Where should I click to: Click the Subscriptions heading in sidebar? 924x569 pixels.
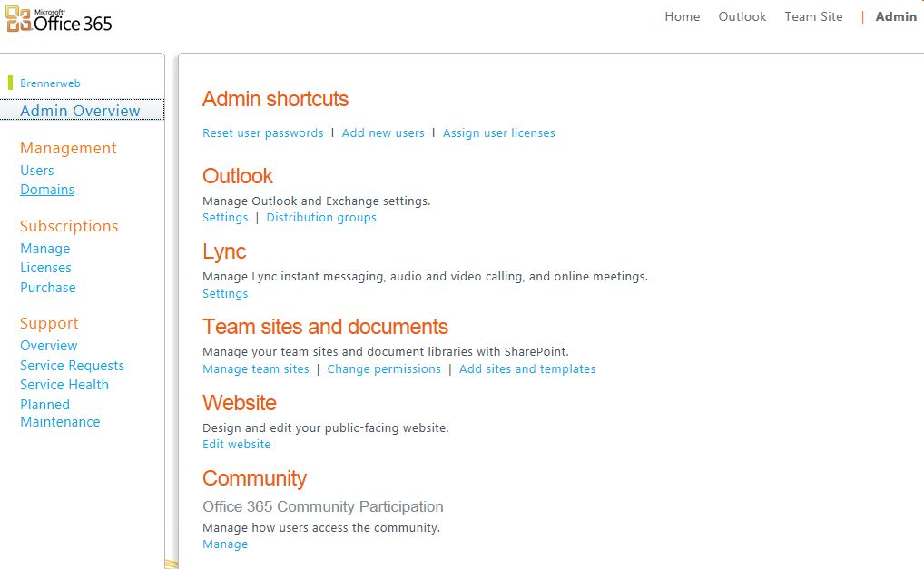coord(69,226)
